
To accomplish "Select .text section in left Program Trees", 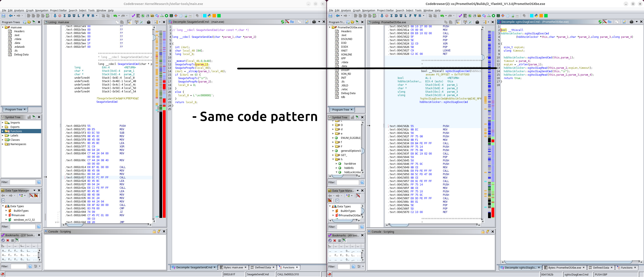I will pos(17,35).
